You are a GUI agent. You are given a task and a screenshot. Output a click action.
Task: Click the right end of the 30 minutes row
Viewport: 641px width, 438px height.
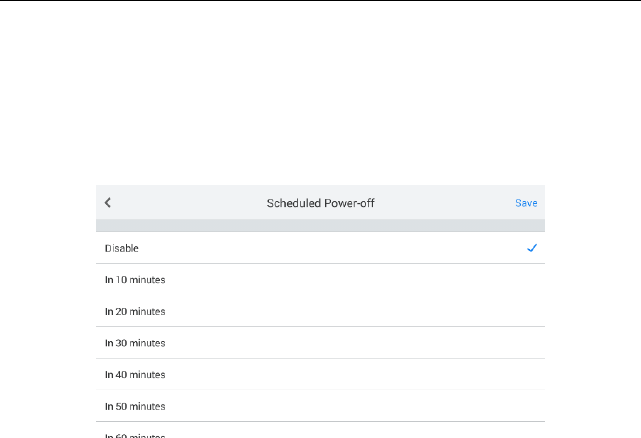520,343
